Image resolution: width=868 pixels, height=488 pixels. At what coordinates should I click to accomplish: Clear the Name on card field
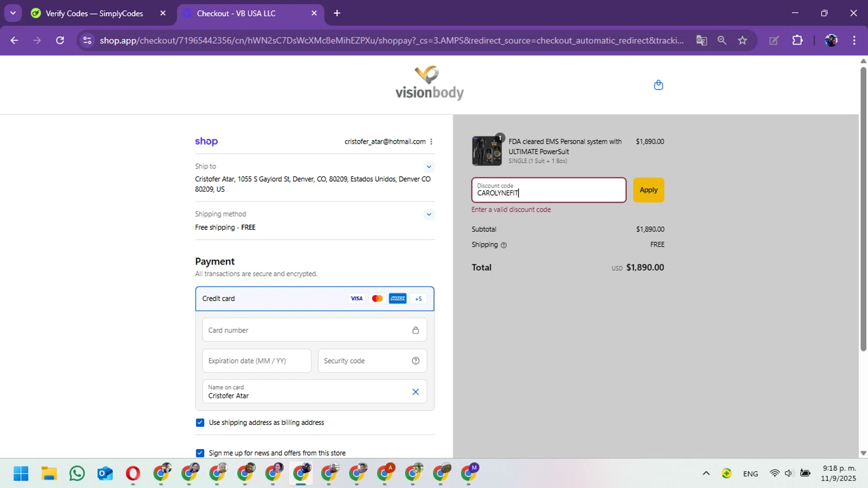click(x=415, y=392)
